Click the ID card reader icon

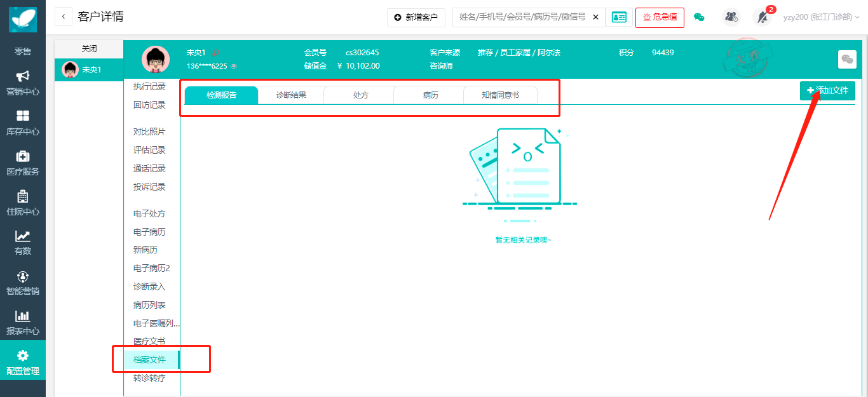click(x=619, y=17)
